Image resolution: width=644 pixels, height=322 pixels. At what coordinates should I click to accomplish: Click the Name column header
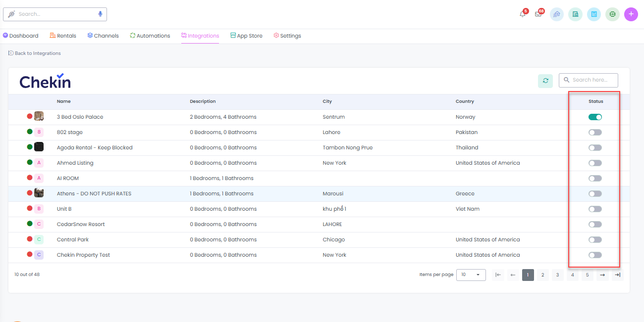coord(64,101)
